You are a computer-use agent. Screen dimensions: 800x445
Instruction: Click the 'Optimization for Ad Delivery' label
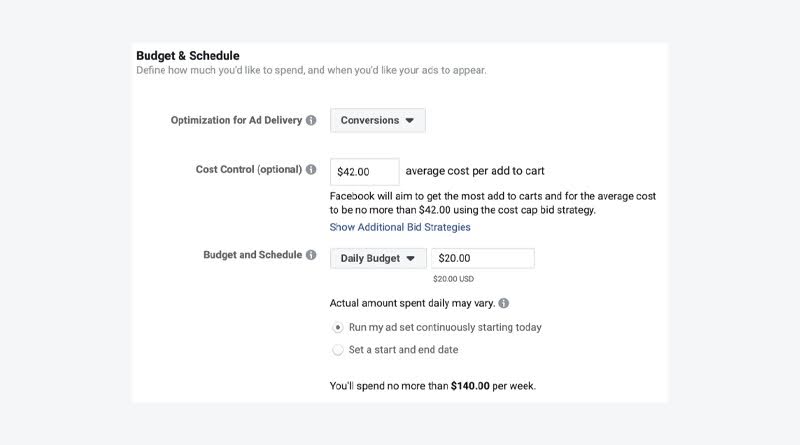(236, 120)
